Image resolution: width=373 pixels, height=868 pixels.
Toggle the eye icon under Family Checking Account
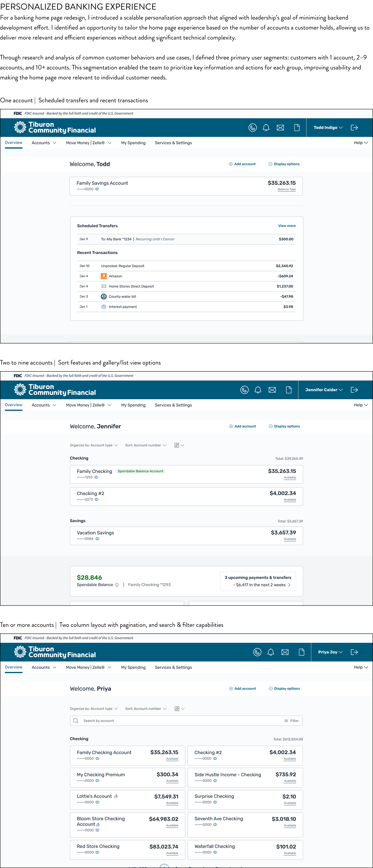point(97,759)
